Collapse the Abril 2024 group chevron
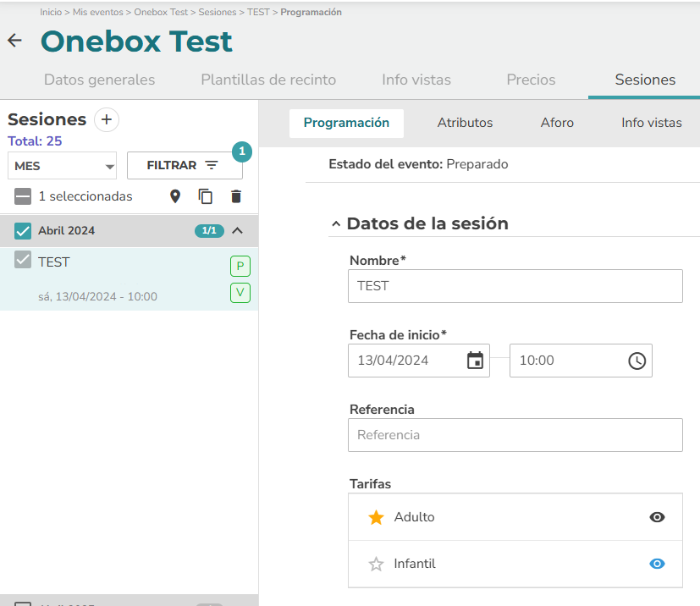 (238, 231)
